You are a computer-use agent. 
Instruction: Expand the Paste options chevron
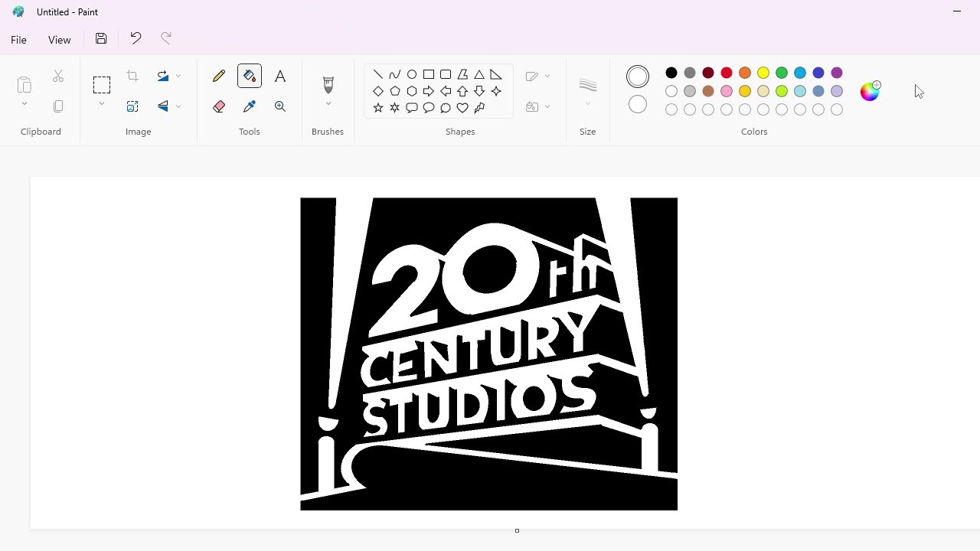pyautogui.click(x=24, y=104)
